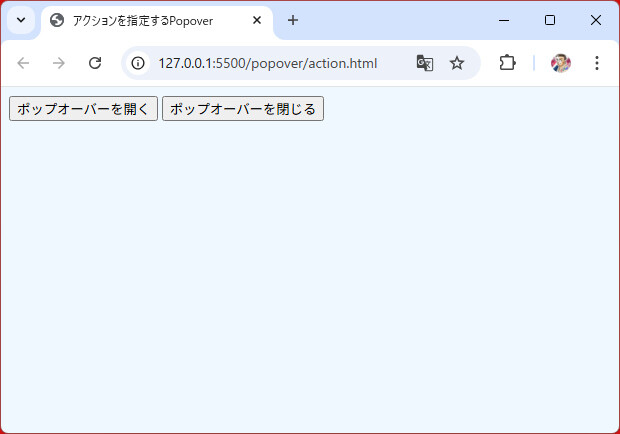The height and width of the screenshot is (434, 620).
Task: Go forward to the next page
Action: (x=59, y=63)
